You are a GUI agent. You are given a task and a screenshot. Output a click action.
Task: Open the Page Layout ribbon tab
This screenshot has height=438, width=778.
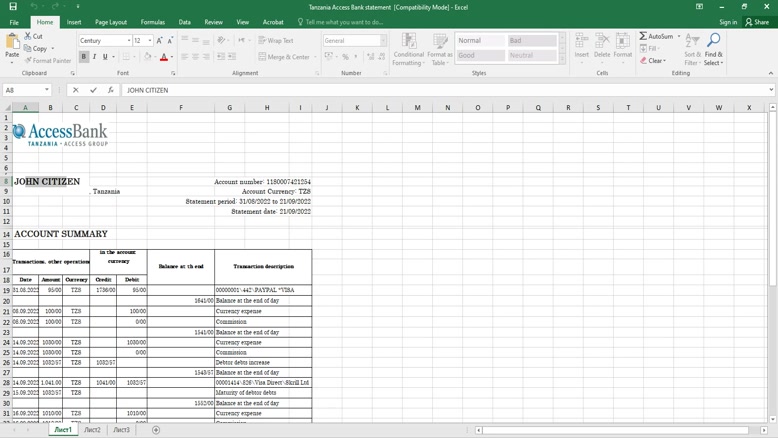(x=111, y=22)
